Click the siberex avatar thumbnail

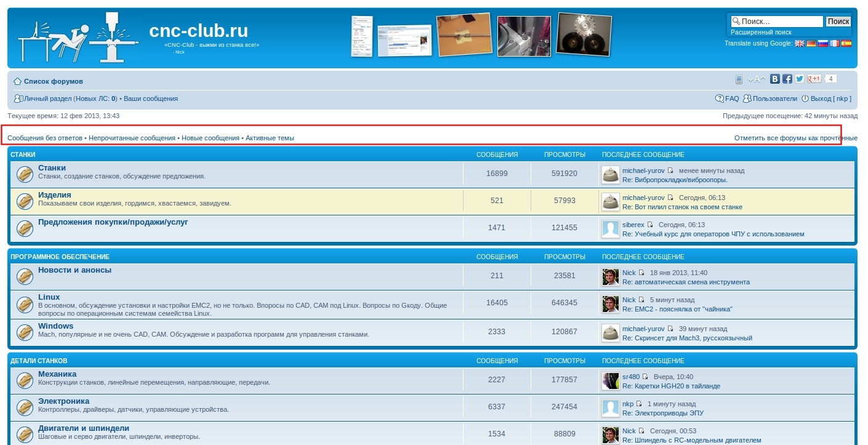(x=610, y=229)
